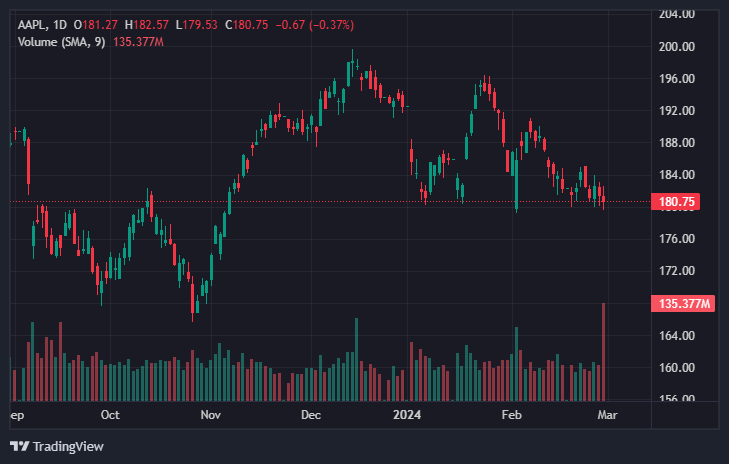Click the Oct label on time axis
This screenshot has height=464, width=729.
tap(110, 415)
